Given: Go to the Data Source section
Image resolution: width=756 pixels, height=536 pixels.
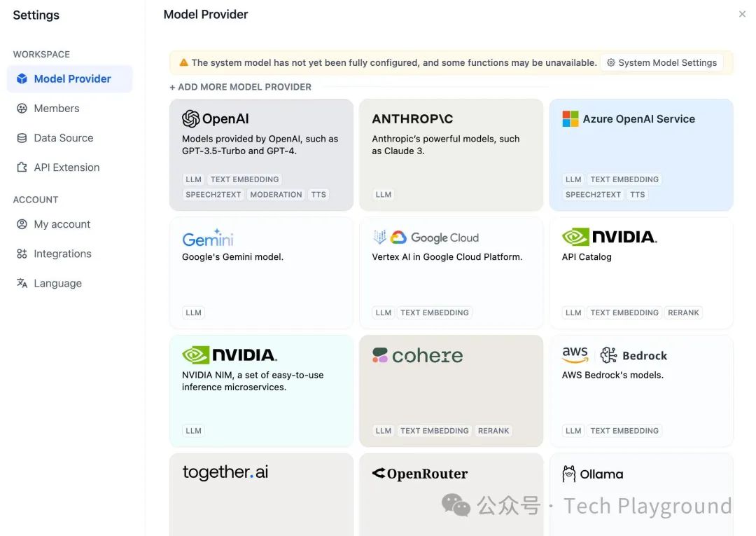Looking at the screenshot, I should 63,138.
